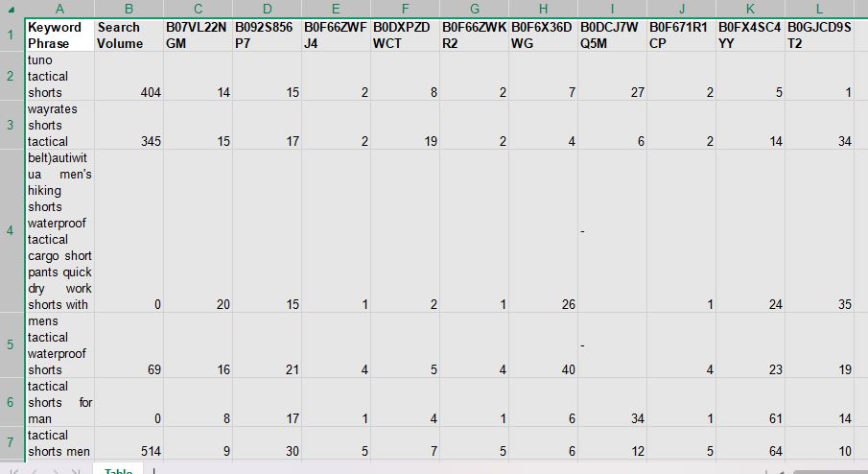Select column F header
The width and height of the screenshot is (868, 474).
[405, 9]
